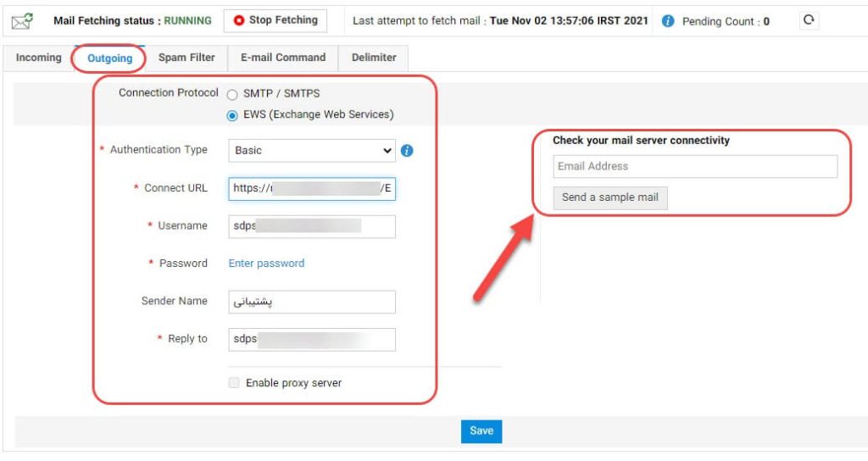868x461 pixels.
Task: Click Send a sample mail button
Action: 610,197
